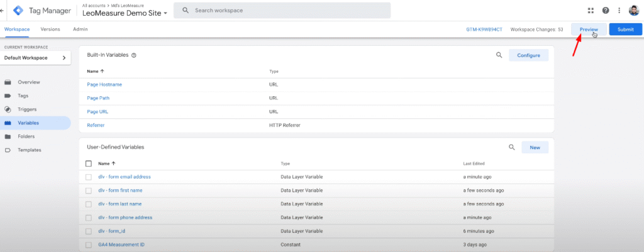Screen dimensions: 644x252
Task: Toggle the select-all variables checkbox
Action: (x=89, y=163)
